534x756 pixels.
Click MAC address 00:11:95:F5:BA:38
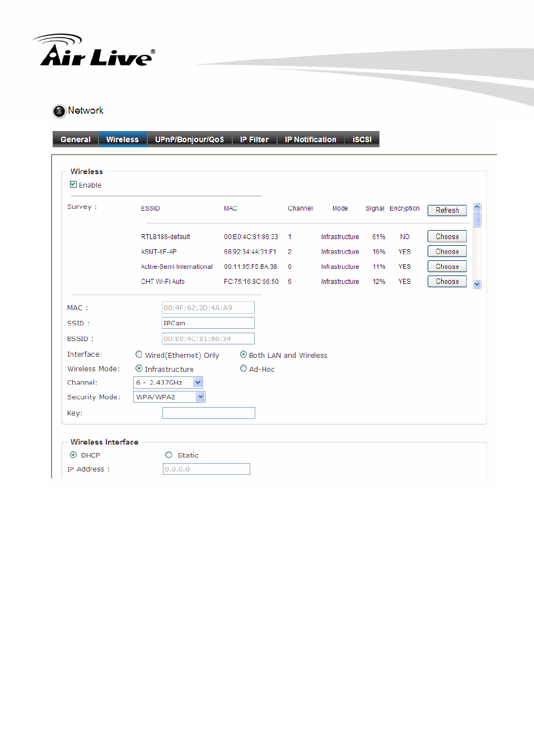tap(250, 267)
